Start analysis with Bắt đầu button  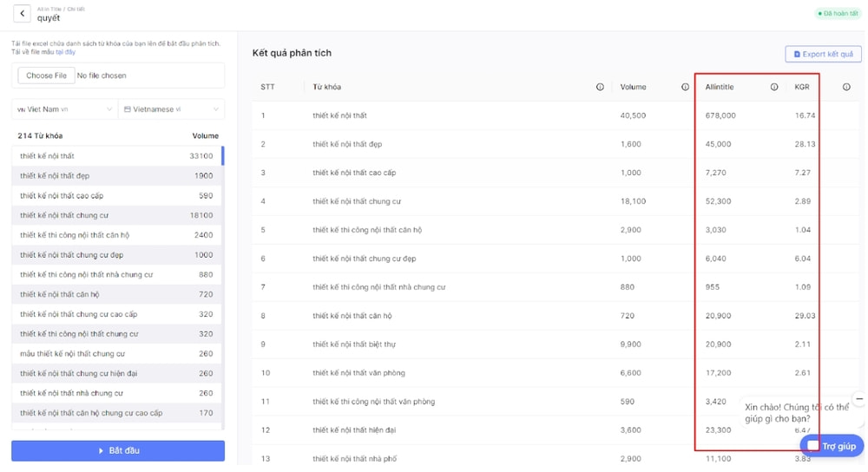tap(118, 450)
